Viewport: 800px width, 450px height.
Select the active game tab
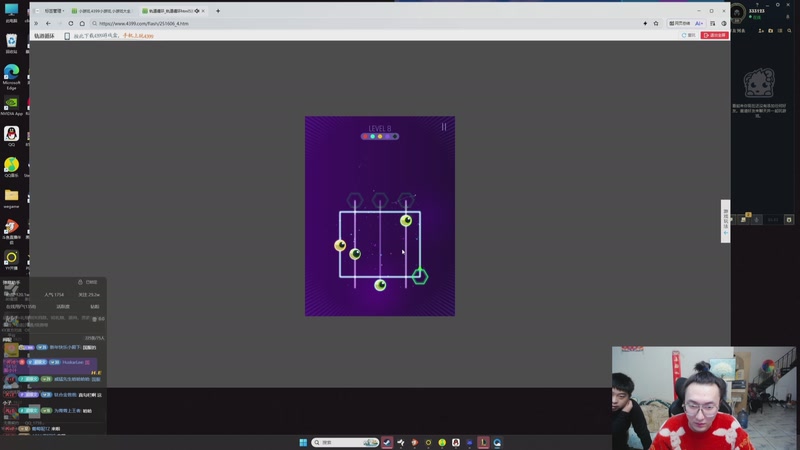coord(171,11)
